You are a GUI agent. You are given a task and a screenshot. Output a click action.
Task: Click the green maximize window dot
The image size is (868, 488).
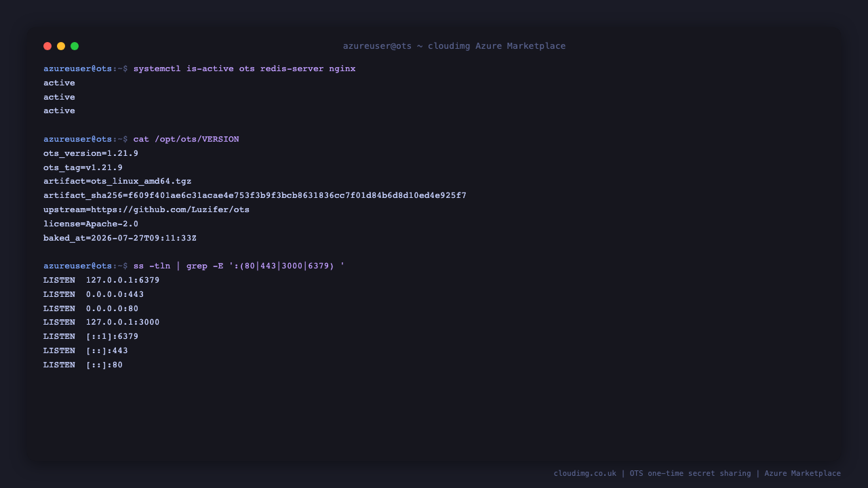[x=75, y=46]
